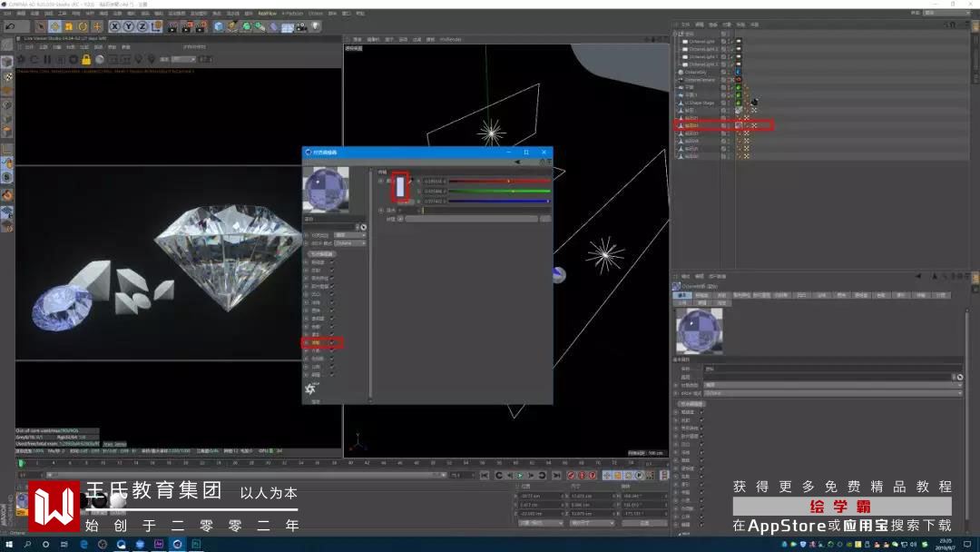Open the RealFlow menu
Screen dimensions: 980x552
pos(267,13)
